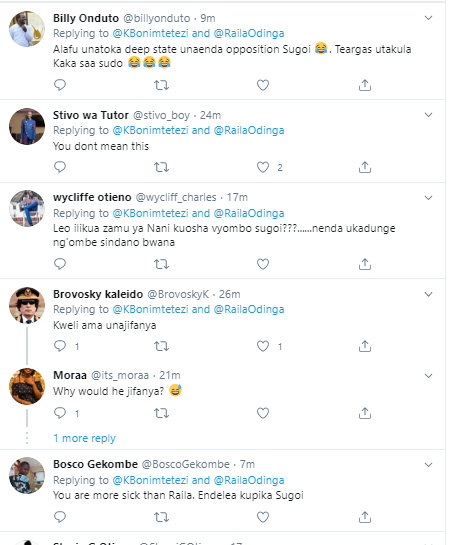This screenshot has width=451, height=545.
Task: Open Brovosky kaleido's profile name
Action: (x=98, y=294)
